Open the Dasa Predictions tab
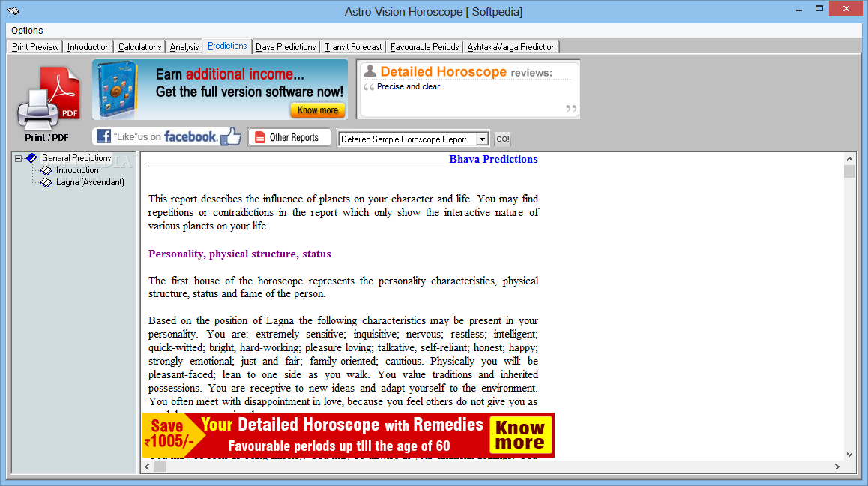Screen dimensions: 868x486 coord(286,47)
